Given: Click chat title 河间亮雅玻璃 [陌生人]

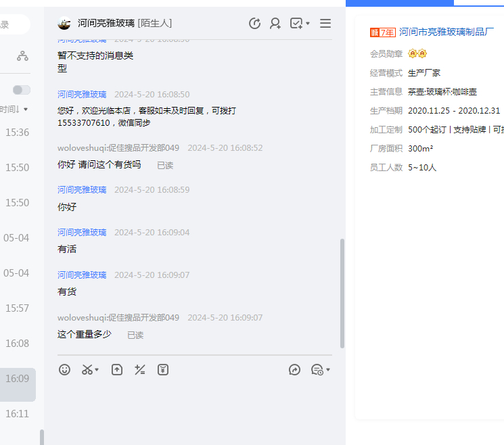Looking at the screenshot, I should coord(124,24).
